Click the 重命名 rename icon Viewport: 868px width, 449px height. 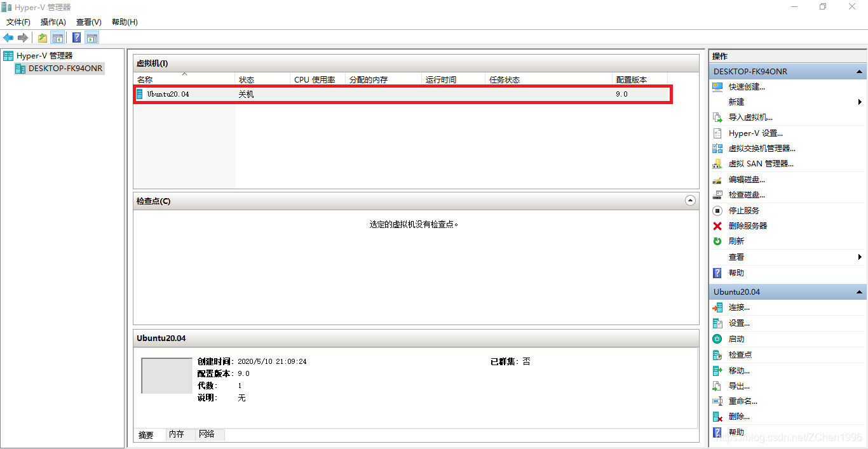point(717,401)
